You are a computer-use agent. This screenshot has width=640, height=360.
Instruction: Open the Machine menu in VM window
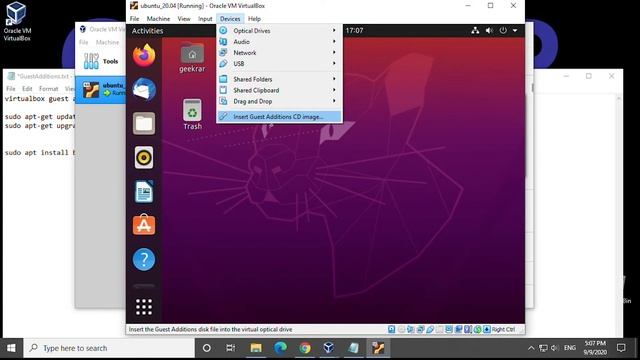pyautogui.click(x=158, y=19)
